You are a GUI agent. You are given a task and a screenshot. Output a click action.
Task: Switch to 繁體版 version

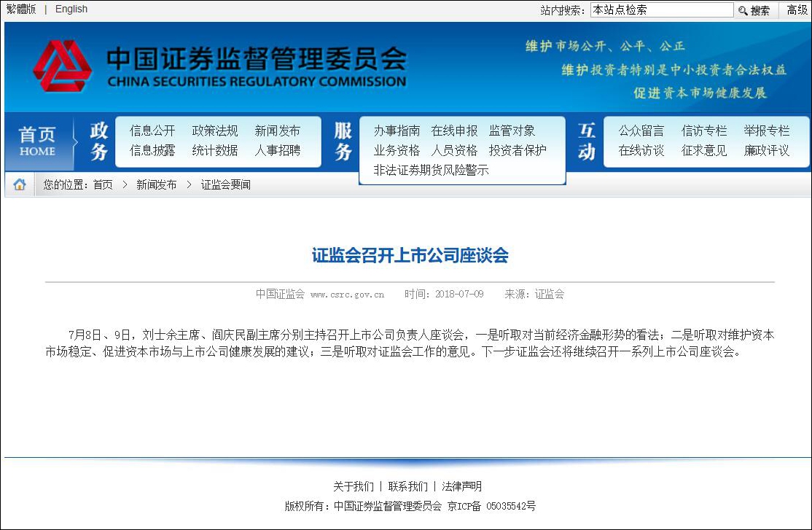point(20,9)
